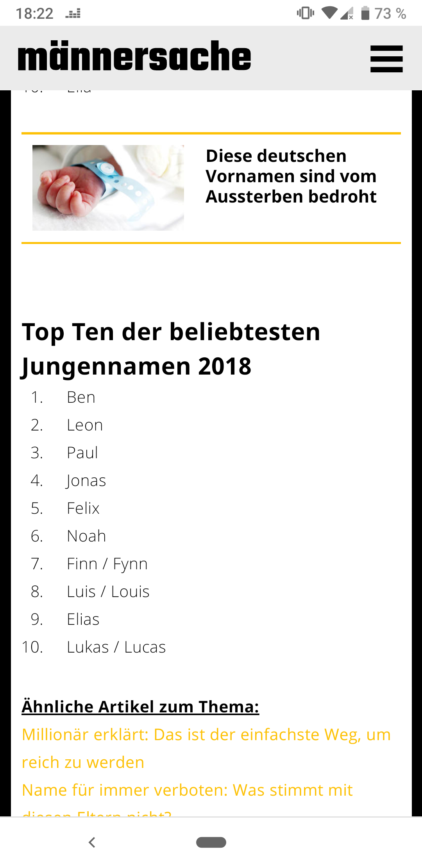Tap list entry 'Lukas / Lucas'
Screen dimensions: 422x868
[x=116, y=647]
